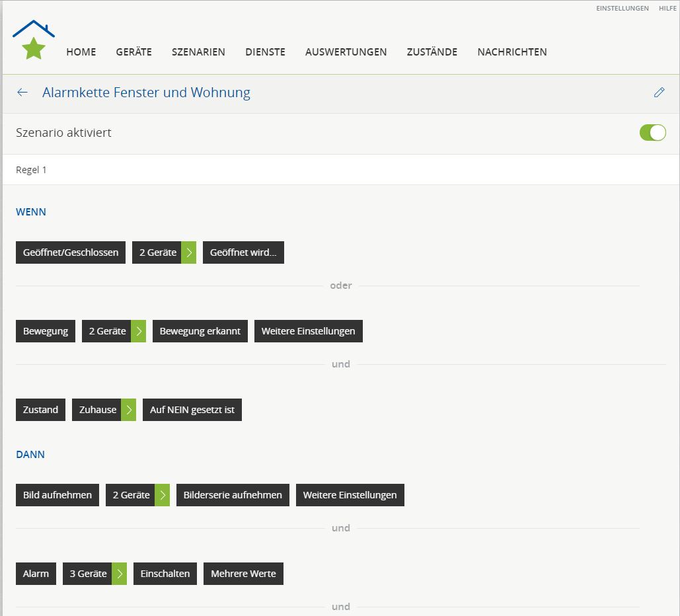Screen dimensions: 680x616
Task: Click the Auf NEIN gesetzt ist condition
Action: pyautogui.click(x=192, y=410)
